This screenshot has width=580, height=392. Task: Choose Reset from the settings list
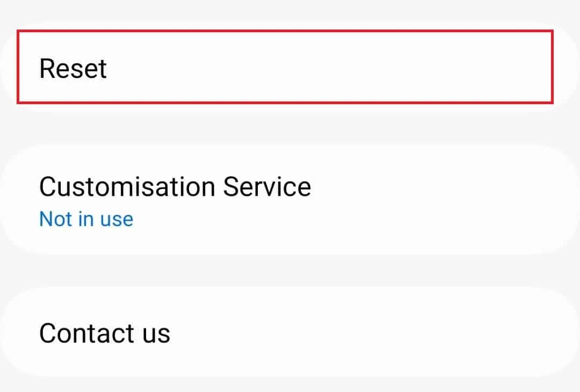285,67
